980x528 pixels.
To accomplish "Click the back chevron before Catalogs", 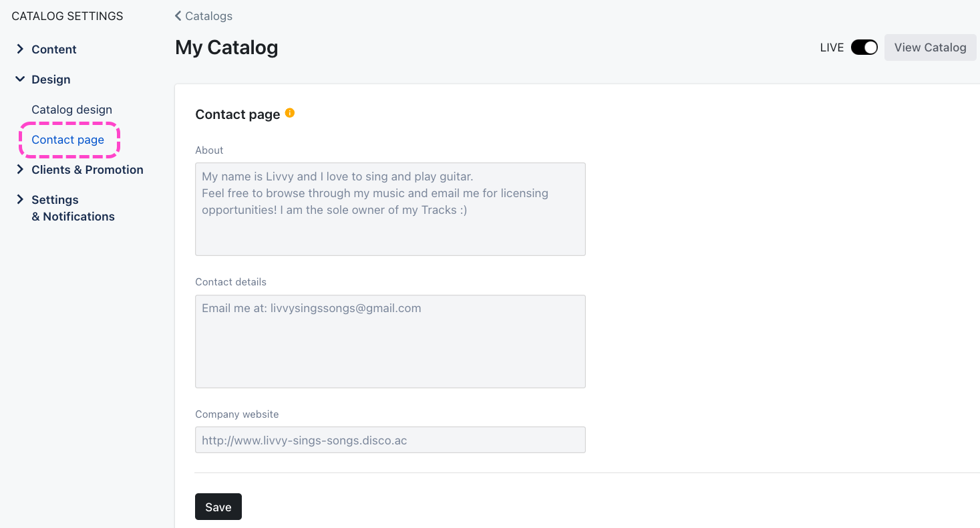I will click(x=178, y=15).
